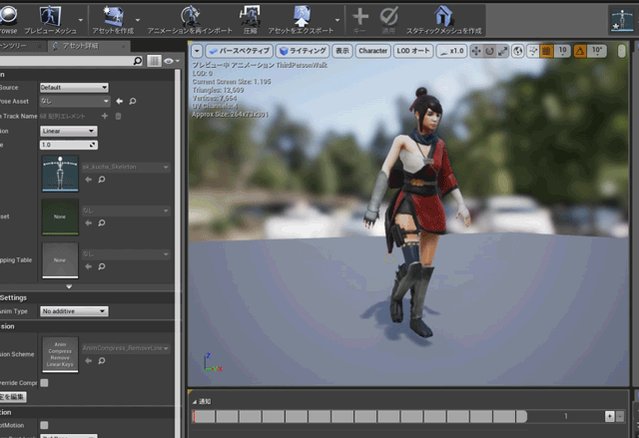Open the rotation snap value 10° menu
Image resolution: width=639 pixels, height=438 pixels.
pos(597,51)
